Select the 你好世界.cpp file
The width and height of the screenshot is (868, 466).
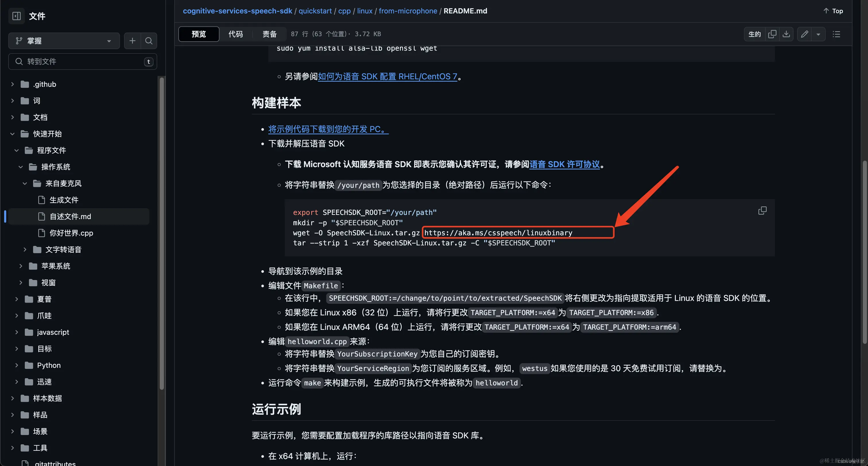[x=71, y=233]
